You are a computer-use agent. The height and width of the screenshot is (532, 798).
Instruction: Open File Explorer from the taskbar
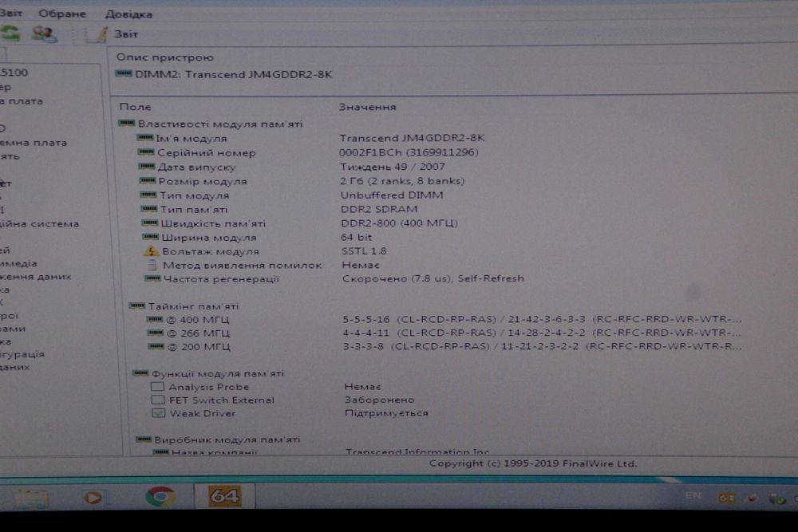click(x=32, y=498)
